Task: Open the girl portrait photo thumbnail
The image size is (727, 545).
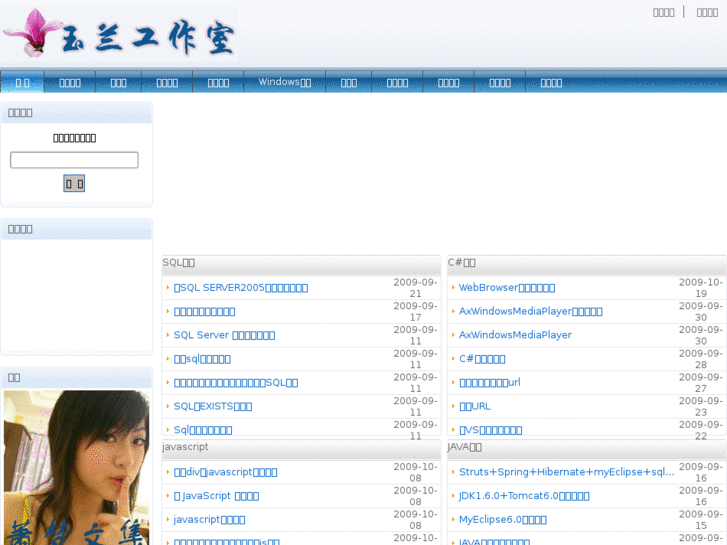Action: coord(77,468)
